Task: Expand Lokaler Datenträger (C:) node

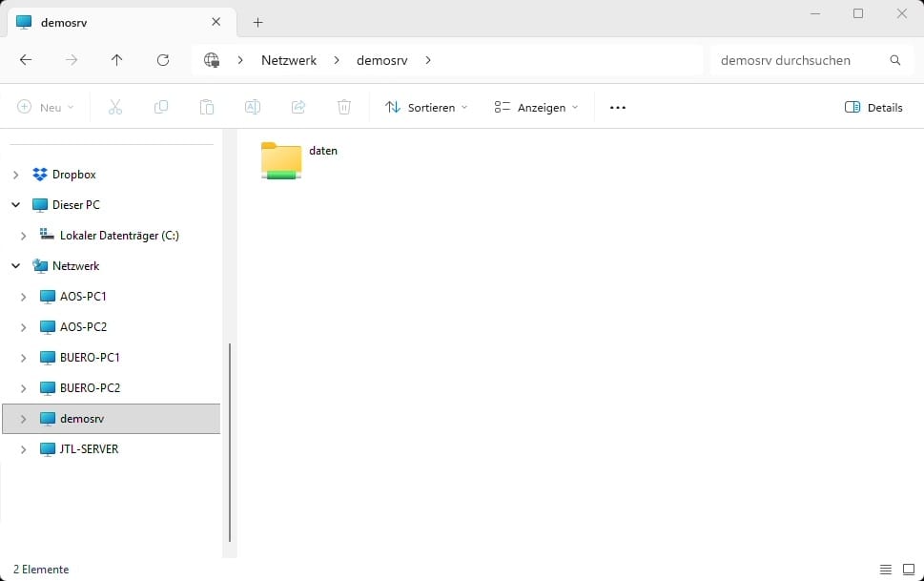Action: [x=23, y=236]
